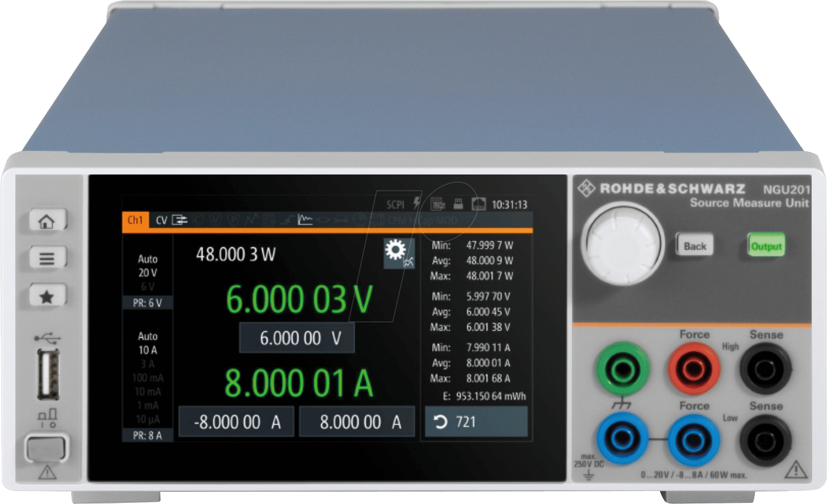Select the 6 V voltage range

(148, 287)
